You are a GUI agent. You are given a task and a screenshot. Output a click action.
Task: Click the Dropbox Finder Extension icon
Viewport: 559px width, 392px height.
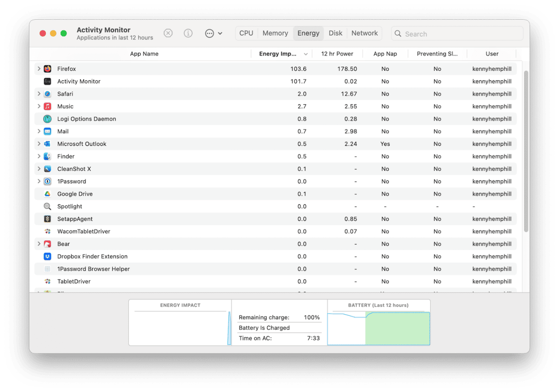pyautogui.click(x=47, y=256)
